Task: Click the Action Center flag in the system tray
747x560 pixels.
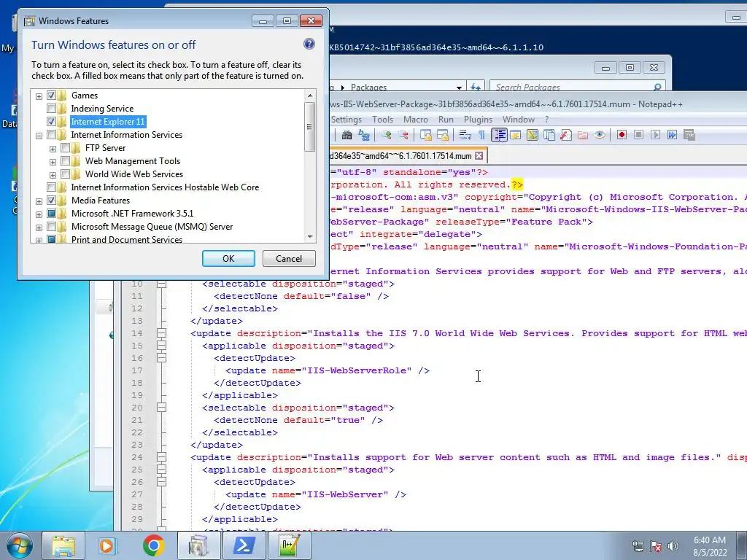Action: (x=656, y=546)
